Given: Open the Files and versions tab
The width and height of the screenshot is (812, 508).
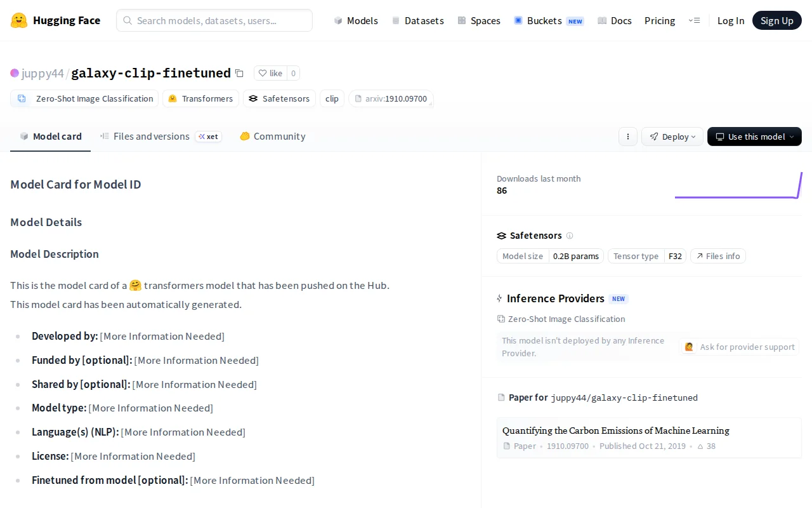Looking at the screenshot, I should (160, 137).
